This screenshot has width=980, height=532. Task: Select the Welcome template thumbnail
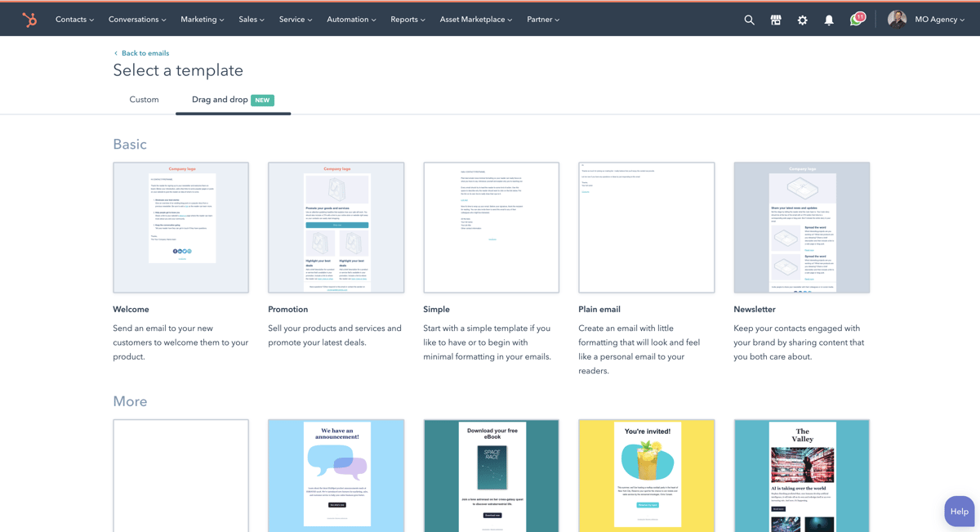[180, 227]
